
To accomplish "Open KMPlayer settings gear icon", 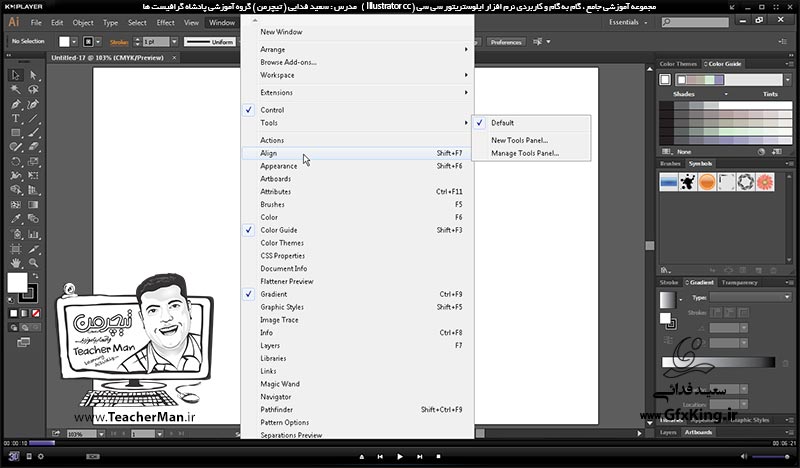I will click(41, 456).
